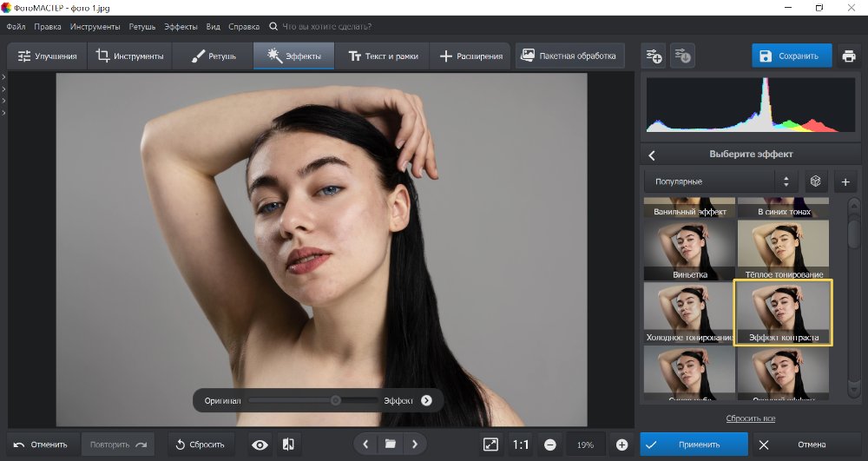
Task: Click the add preset icon above histogram
Action: (x=654, y=56)
